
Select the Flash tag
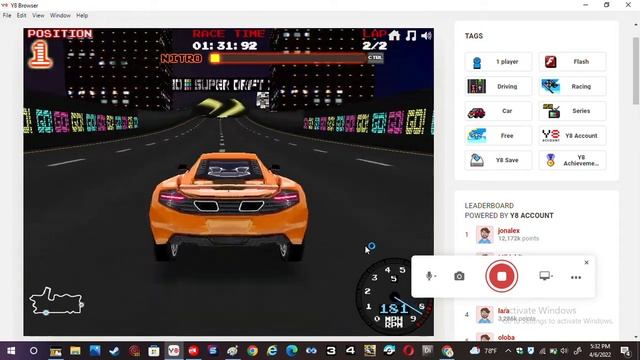click(572, 62)
